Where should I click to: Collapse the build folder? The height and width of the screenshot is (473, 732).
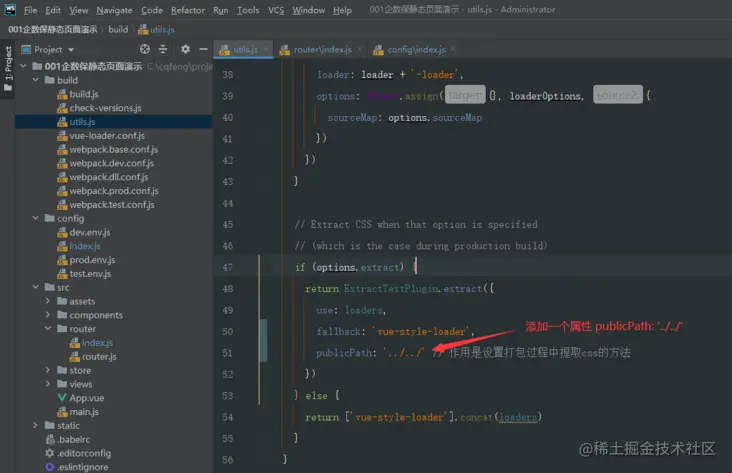(35, 80)
